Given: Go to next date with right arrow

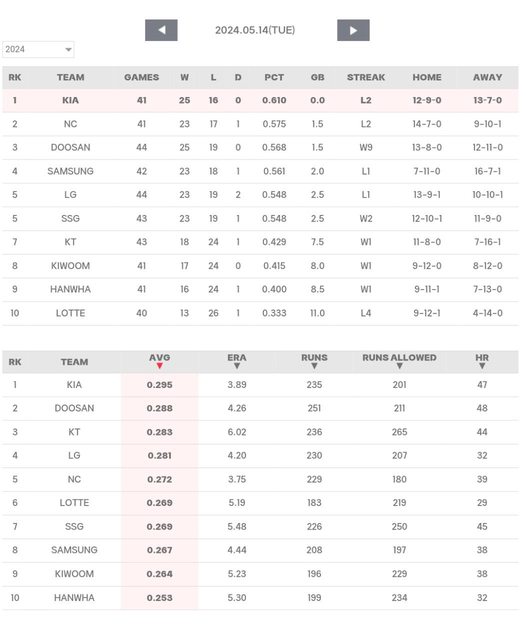Looking at the screenshot, I should (x=353, y=30).
